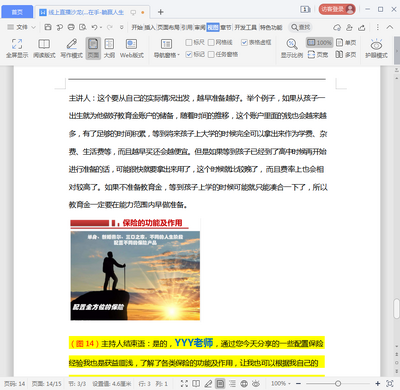The image size is (400, 390).
Task: Switch to outline view (大纲)
Action: pos(109,48)
